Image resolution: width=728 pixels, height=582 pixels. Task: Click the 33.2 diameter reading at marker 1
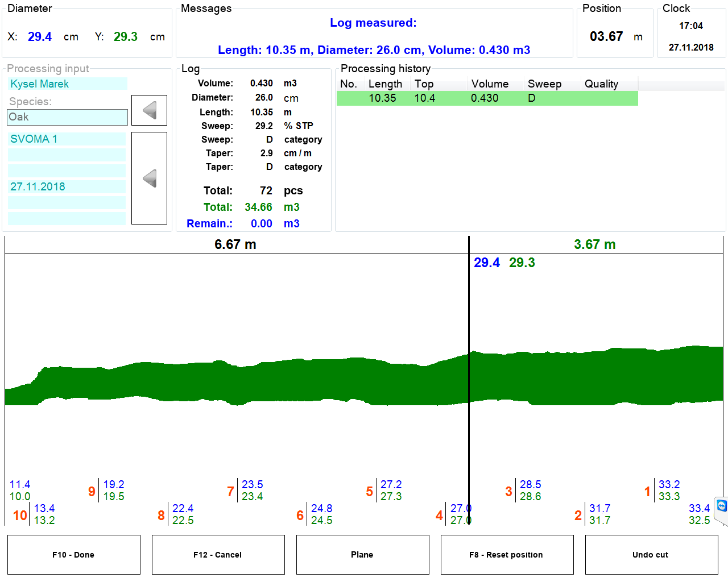point(669,485)
